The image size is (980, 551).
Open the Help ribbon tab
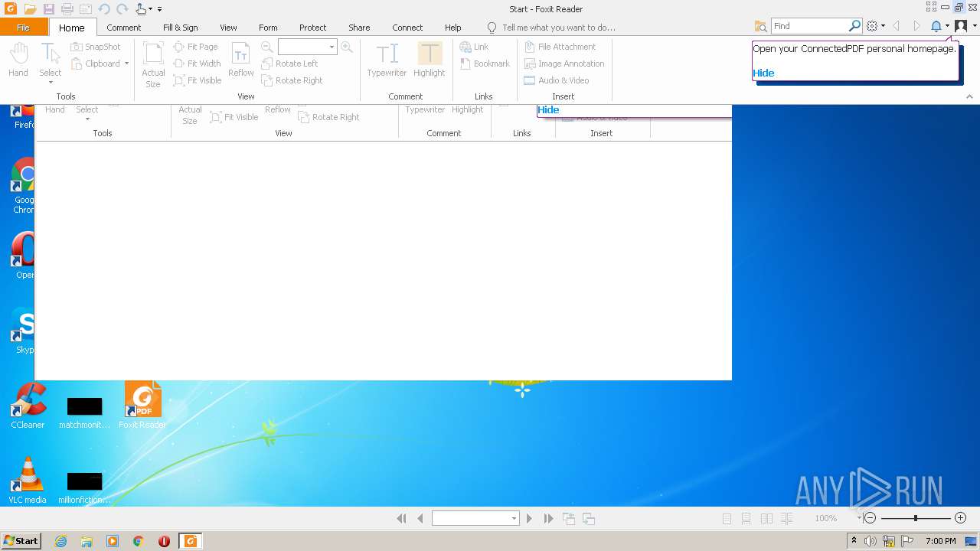[x=453, y=28]
